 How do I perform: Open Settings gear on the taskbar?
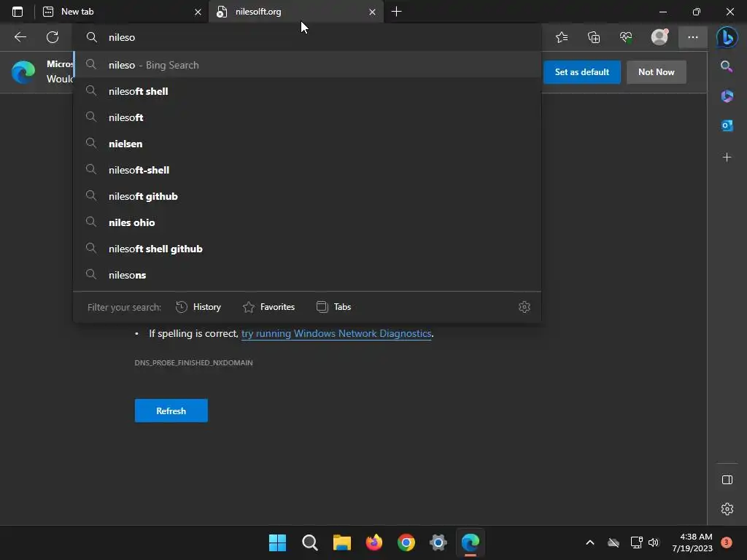(438, 542)
